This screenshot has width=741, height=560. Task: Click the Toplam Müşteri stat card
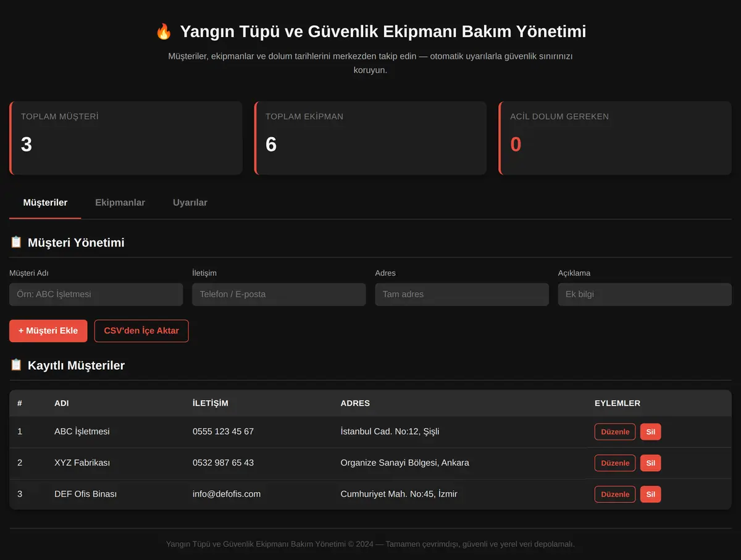coord(126,138)
